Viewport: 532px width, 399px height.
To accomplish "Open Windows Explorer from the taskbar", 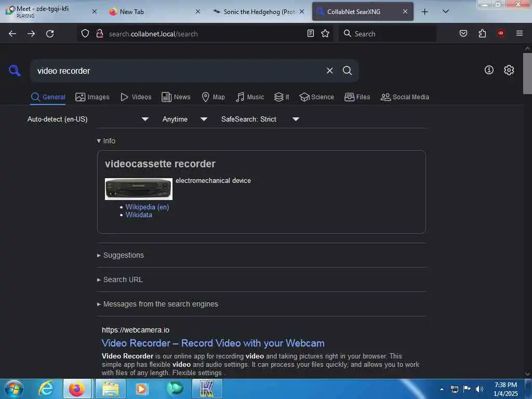I will [111, 389].
